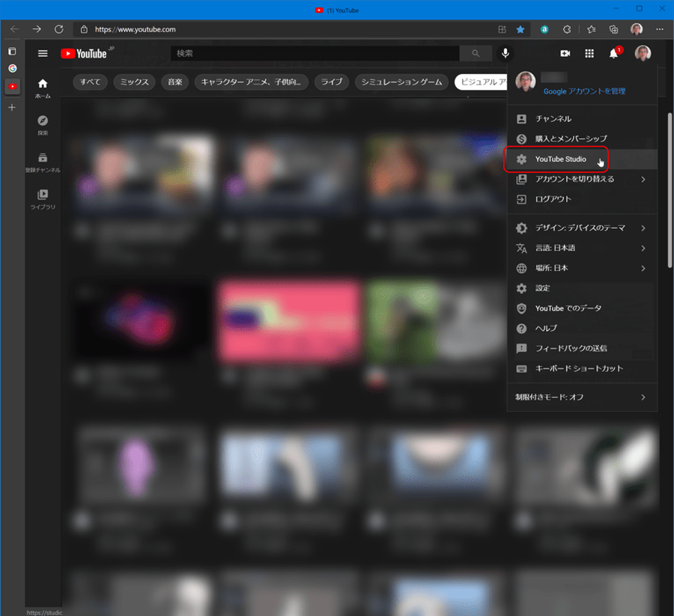Select YouTube Studio menu item
This screenshot has height=616, width=674.
point(560,159)
